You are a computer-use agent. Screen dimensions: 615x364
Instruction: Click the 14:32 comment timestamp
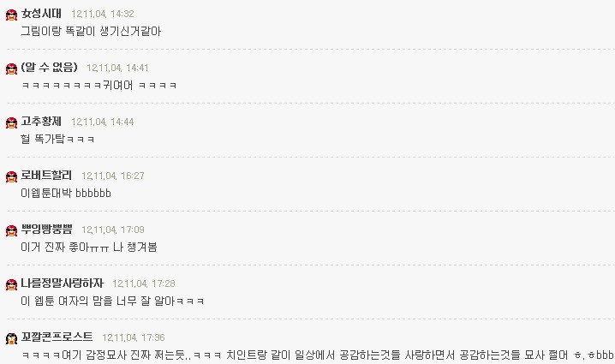(103, 14)
